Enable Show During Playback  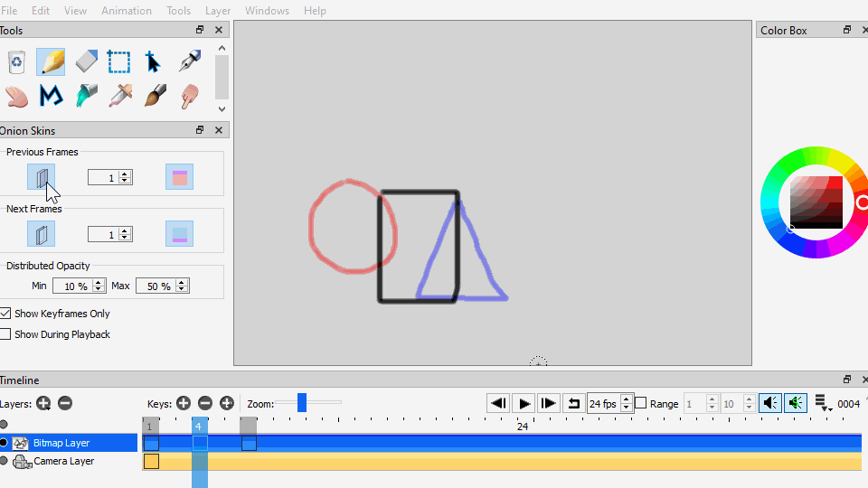click(5, 334)
